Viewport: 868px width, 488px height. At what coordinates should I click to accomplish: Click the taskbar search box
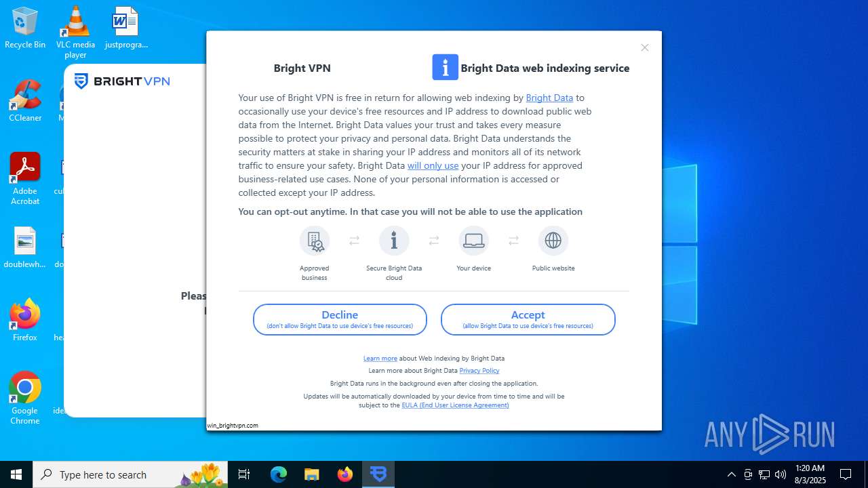130,474
